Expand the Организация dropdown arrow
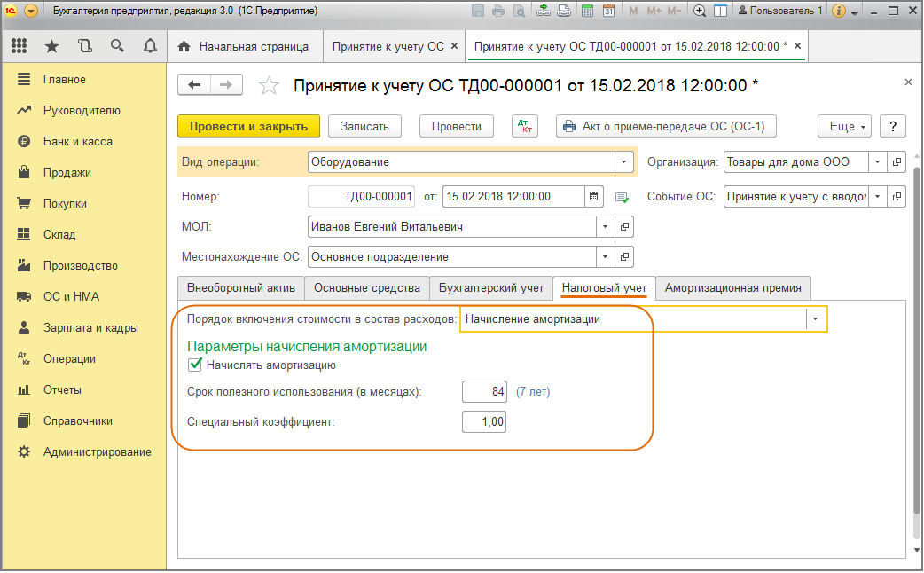Screen dimensions: 924x573 [x=878, y=161]
